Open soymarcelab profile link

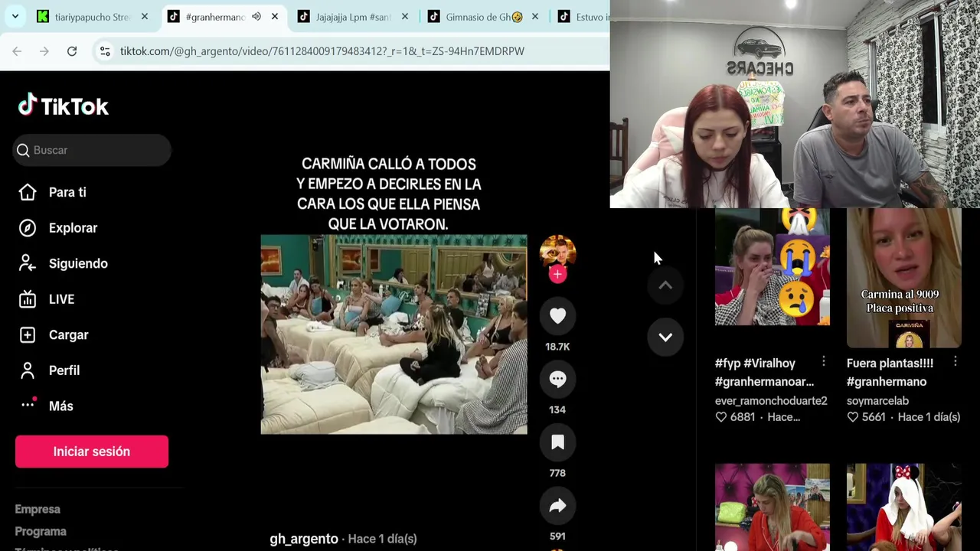(x=877, y=400)
